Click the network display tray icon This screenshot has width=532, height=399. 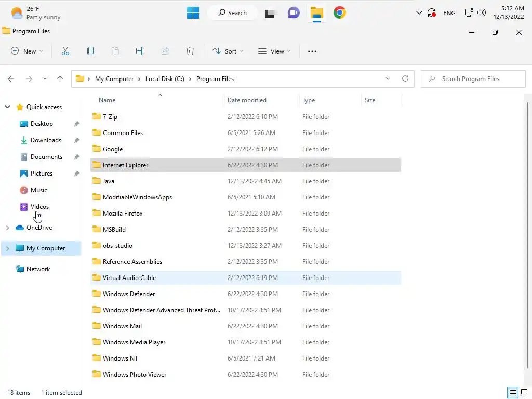pyautogui.click(x=469, y=13)
